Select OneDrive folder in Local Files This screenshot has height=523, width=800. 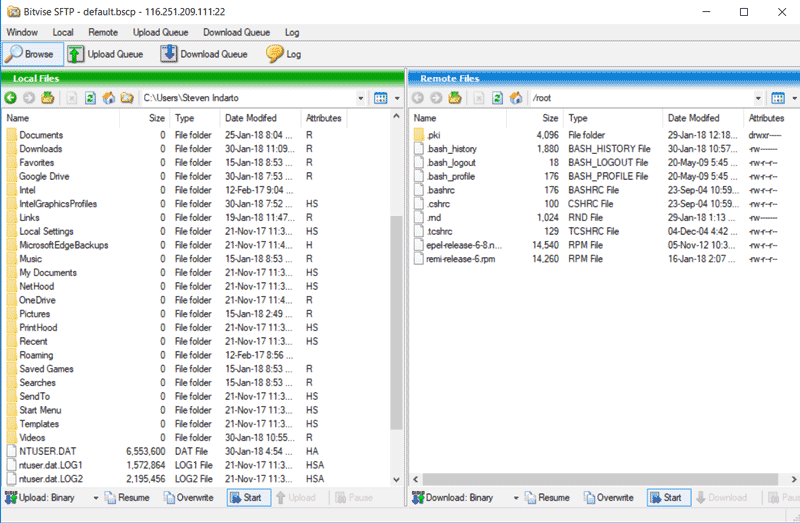point(37,301)
